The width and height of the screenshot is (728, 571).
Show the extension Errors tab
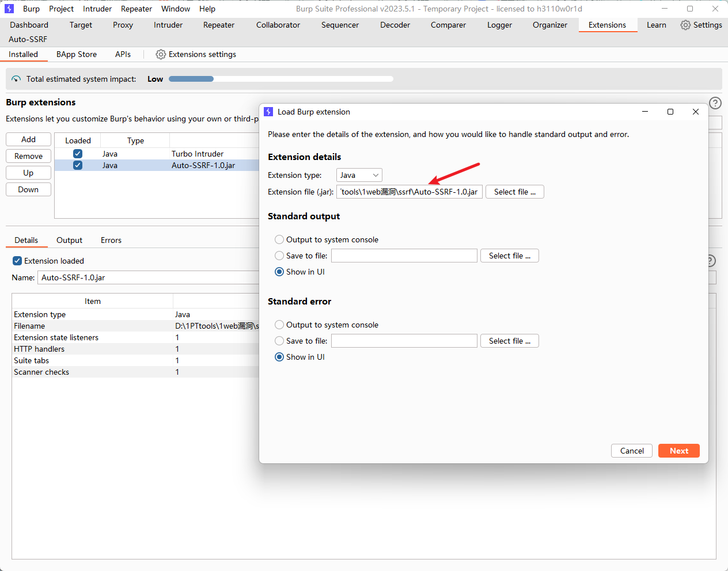pos(111,240)
